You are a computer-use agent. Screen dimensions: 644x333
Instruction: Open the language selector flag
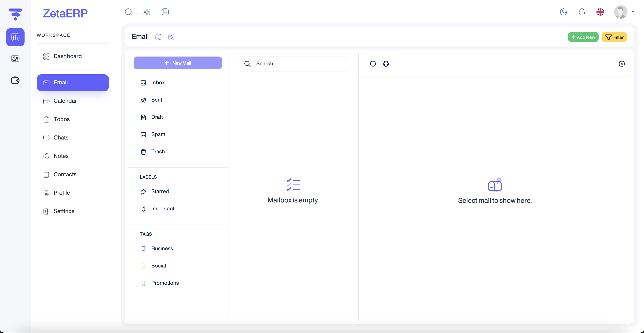point(600,12)
